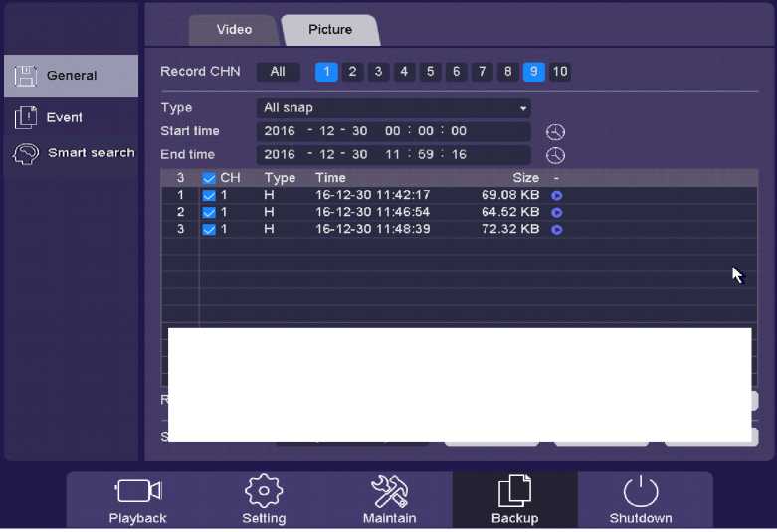
Task: Open the Maintain tools icon
Action: (x=389, y=491)
